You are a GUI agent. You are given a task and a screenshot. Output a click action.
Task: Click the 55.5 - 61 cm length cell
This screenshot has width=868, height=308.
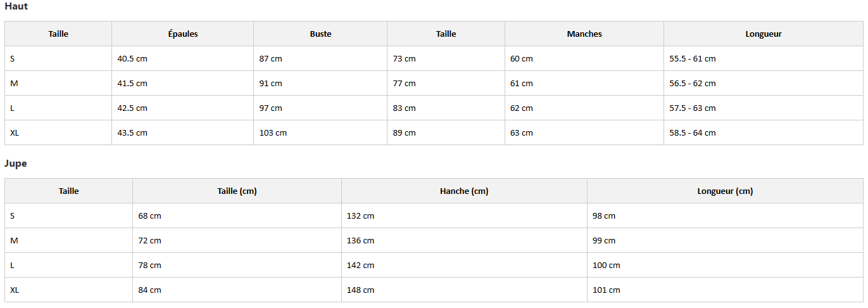tap(693, 59)
